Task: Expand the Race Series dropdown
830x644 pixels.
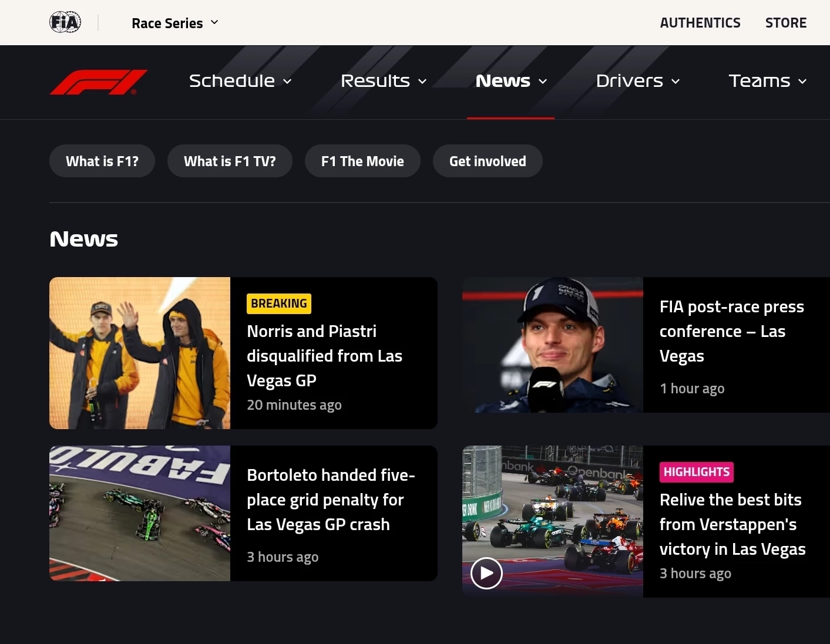Action: tap(175, 23)
